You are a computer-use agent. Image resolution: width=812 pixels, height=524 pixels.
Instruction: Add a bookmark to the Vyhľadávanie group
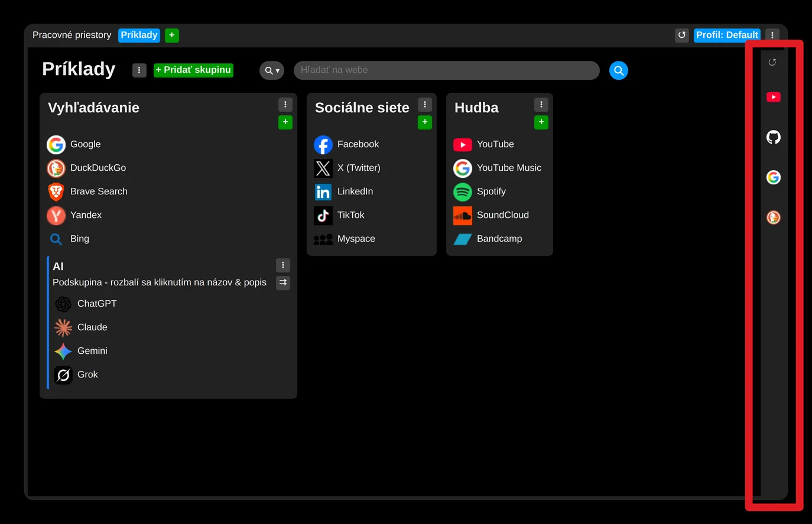[285, 122]
